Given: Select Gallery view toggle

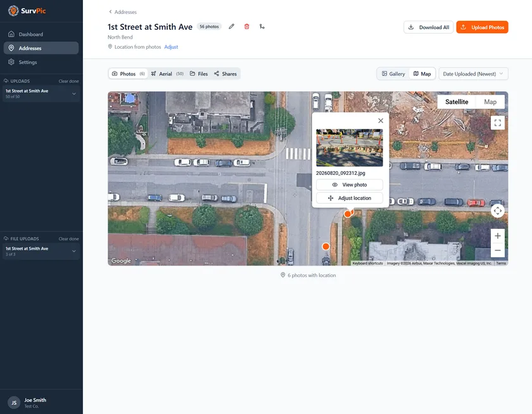Looking at the screenshot, I should [393, 74].
